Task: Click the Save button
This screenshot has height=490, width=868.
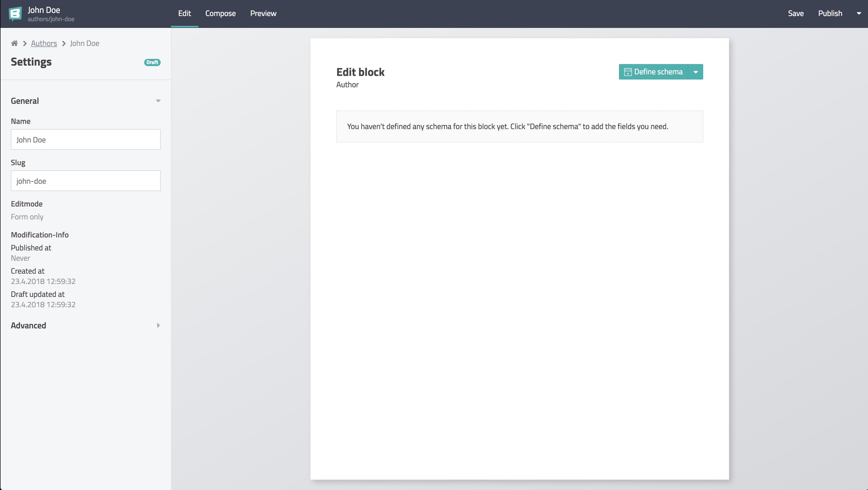Action: click(x=796, y=13)
